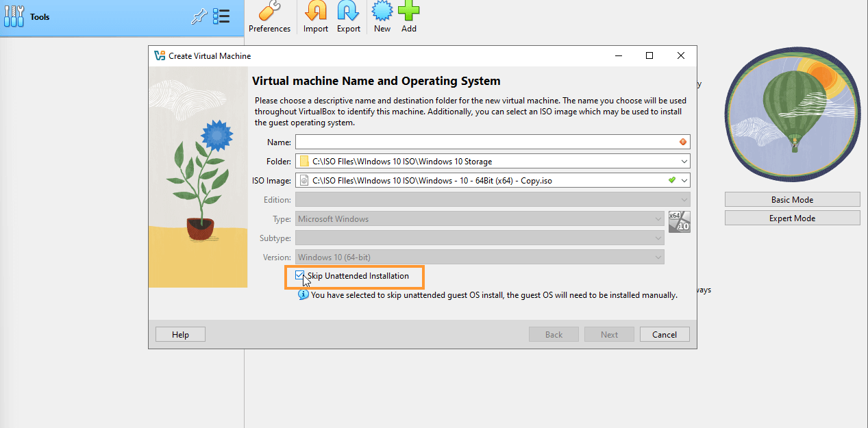Click the Add machine icon
Image resolution: width=868 pixels, height=428 pixels.
pos(409,17)
